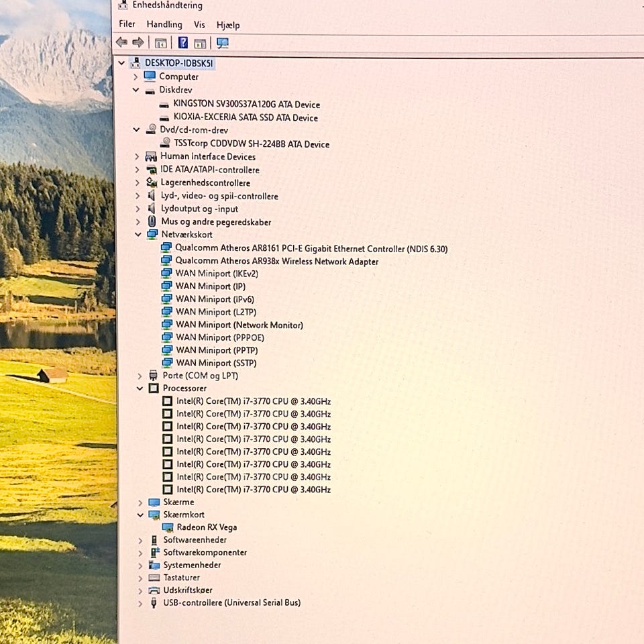The image size is (644, 644).
Task: Click the Udskriftskøer printer icon
Action: (154, 590)
